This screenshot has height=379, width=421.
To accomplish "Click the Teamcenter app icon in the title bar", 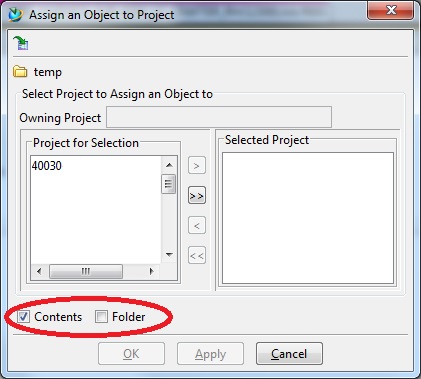I will pyautogui.click(x=15, y=15).
